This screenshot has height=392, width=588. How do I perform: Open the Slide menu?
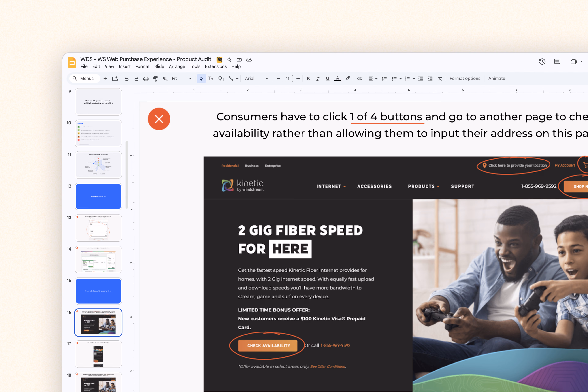pyautogui.click(x=159, y=66)
